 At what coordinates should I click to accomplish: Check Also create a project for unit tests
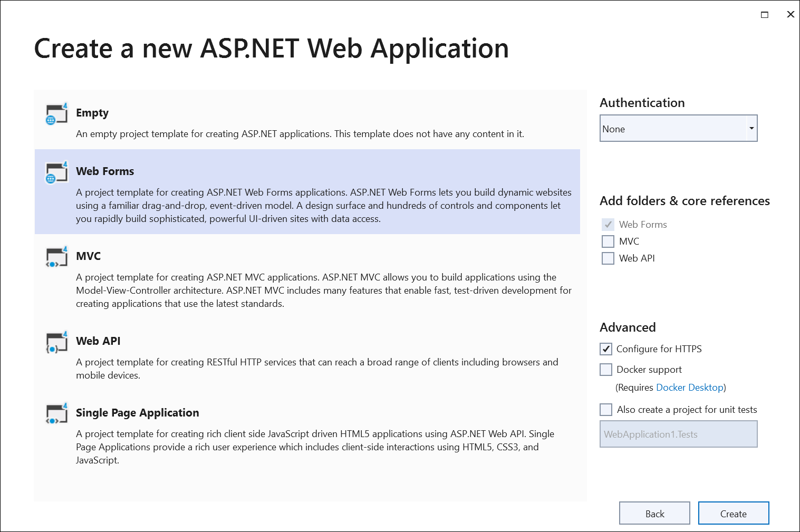pyautogui.click(x=606, y=410)
